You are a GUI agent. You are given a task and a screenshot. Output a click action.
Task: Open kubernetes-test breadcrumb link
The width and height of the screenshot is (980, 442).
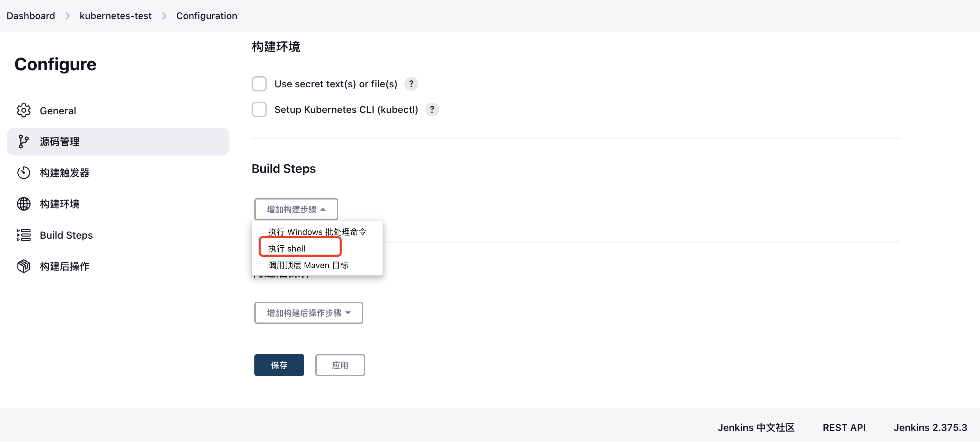tap(115, 16)
